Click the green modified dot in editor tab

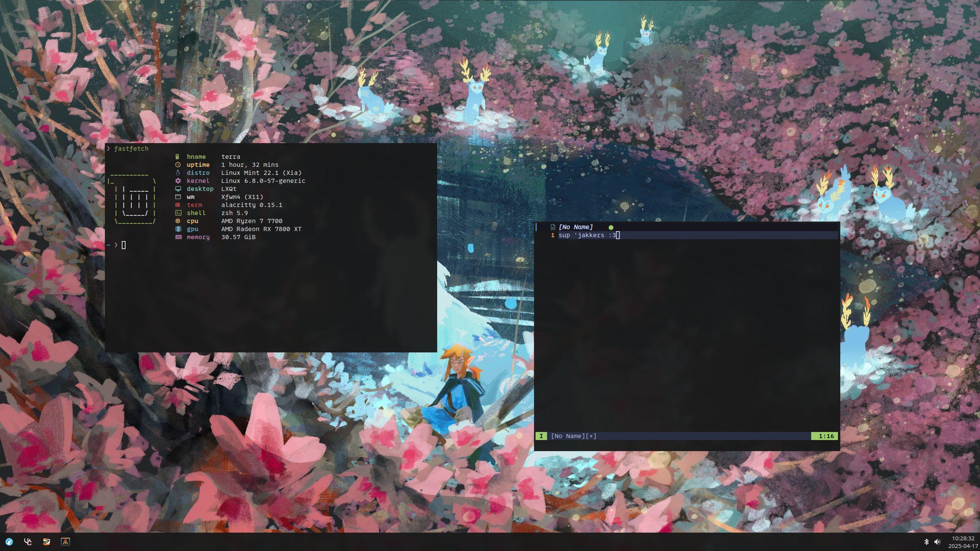[x=611, y=227]
